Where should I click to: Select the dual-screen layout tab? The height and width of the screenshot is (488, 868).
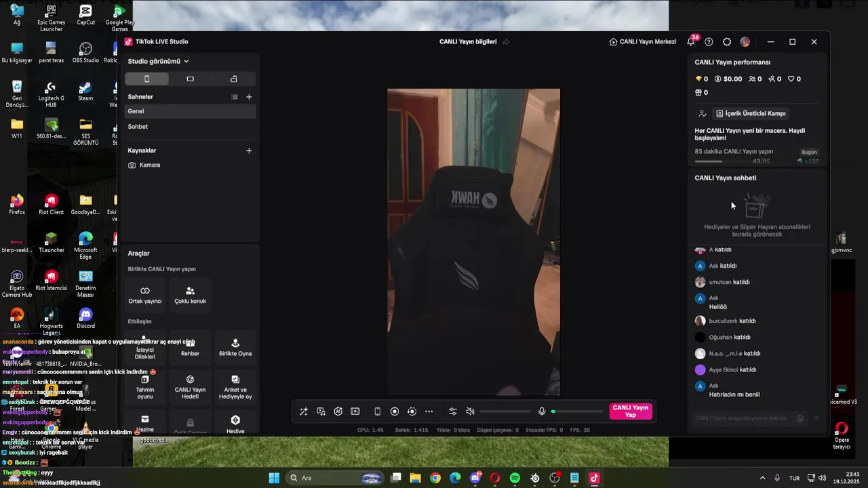click(234, 79)
